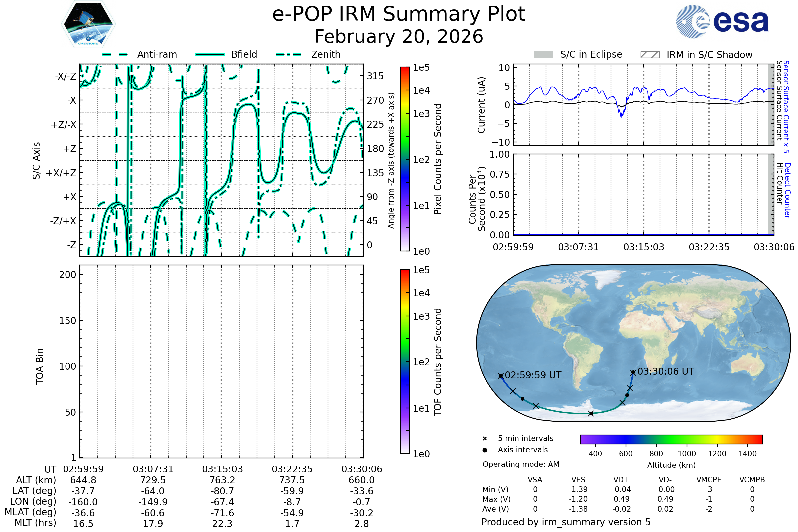Click the e-POP IRM Summary Plot title
This screenshot has height=532, width=798.
click(x=399, y=14)
